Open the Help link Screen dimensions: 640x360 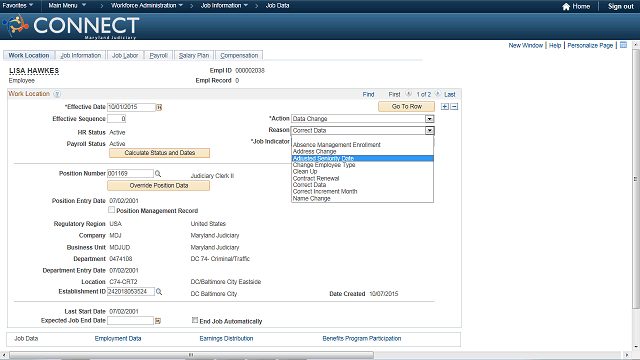click(555, 45)
